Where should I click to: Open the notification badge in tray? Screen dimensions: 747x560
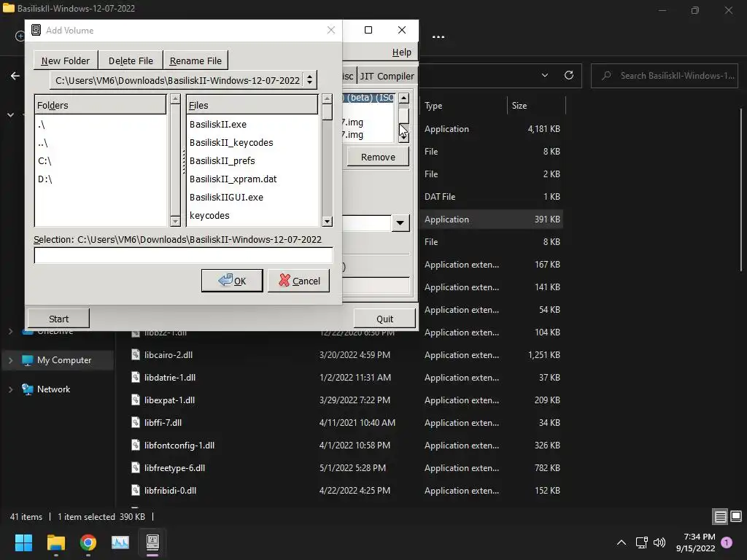(x=727, y=542)
